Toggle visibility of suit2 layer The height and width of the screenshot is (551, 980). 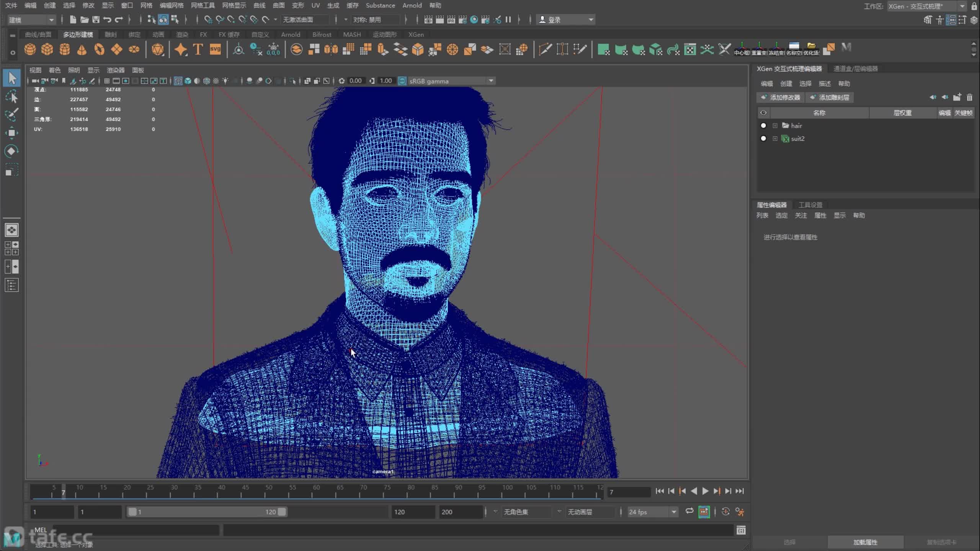763,139
